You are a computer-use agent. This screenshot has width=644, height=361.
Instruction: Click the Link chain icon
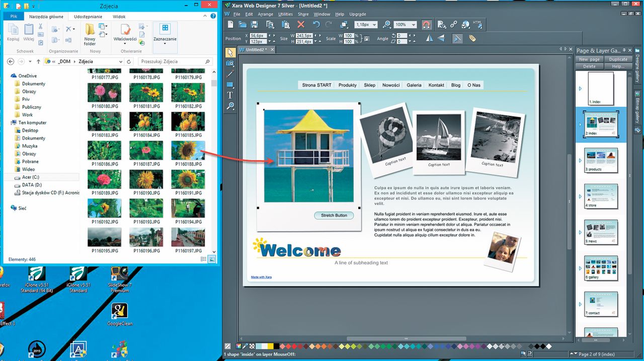click(x=453, y=24)
